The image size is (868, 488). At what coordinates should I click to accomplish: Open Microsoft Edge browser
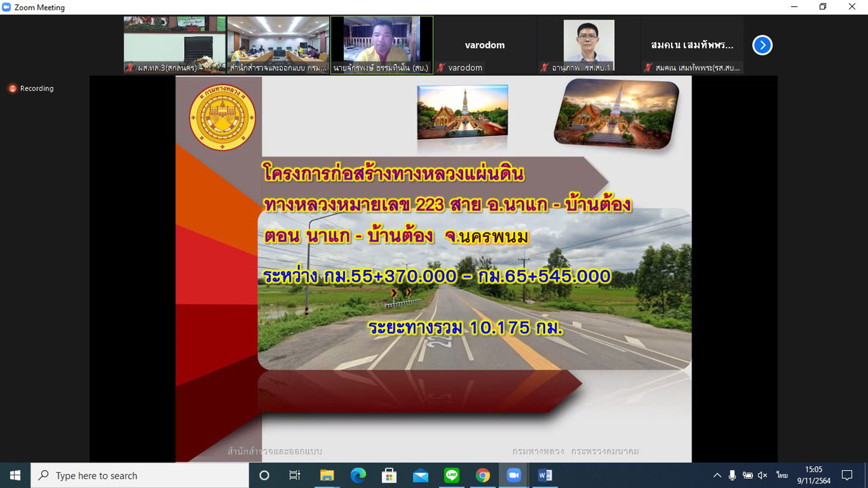coord(358,475)
